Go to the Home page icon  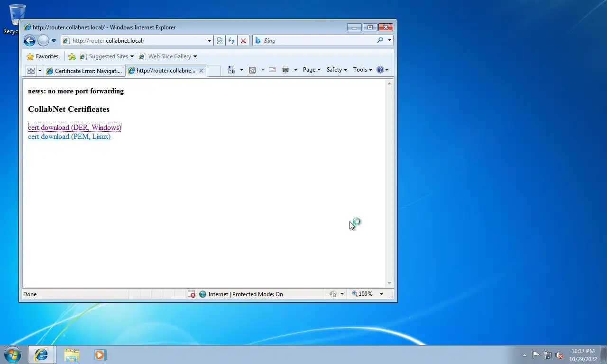click(x=231, y=70)
